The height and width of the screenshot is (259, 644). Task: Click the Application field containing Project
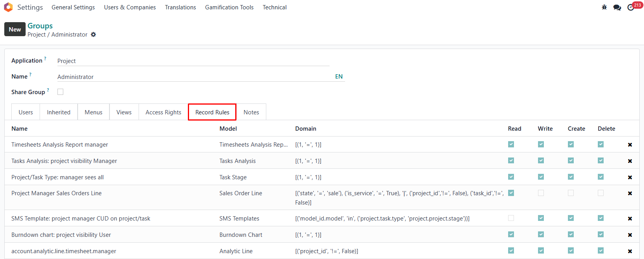[x=193, y=61]
